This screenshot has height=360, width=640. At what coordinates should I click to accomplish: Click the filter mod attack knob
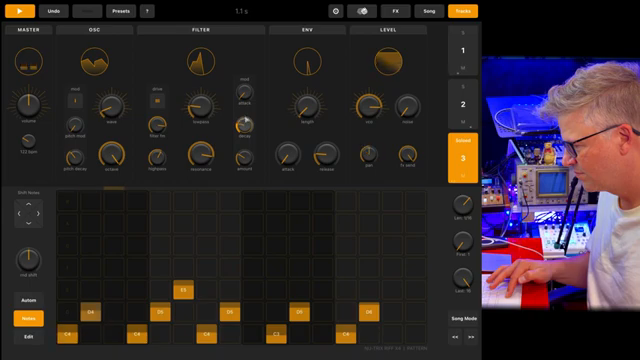[x=244, y=93]
